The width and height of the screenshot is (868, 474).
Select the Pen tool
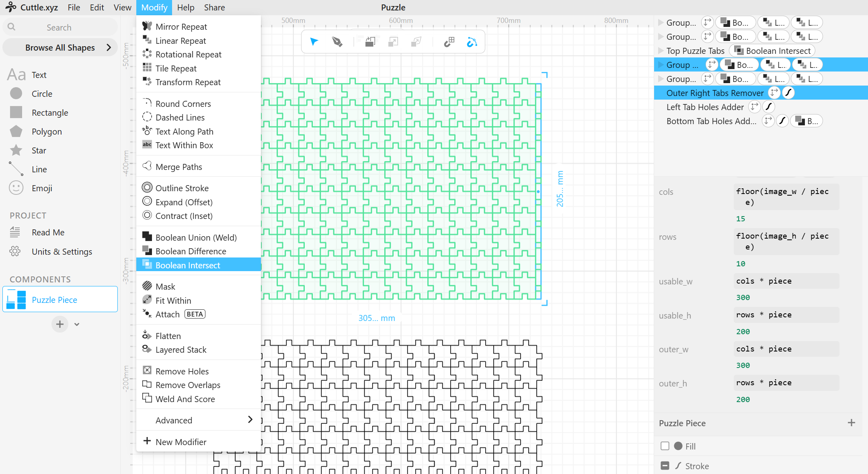pos(337,42)
